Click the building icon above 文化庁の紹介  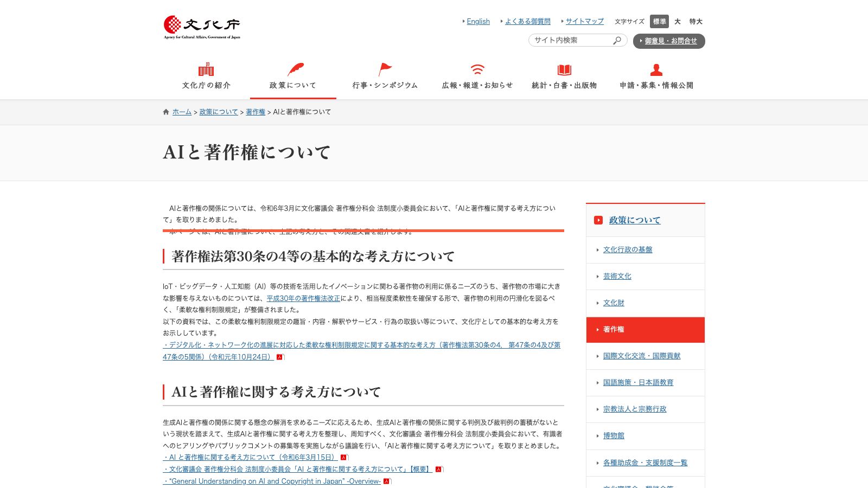[206, 69]
